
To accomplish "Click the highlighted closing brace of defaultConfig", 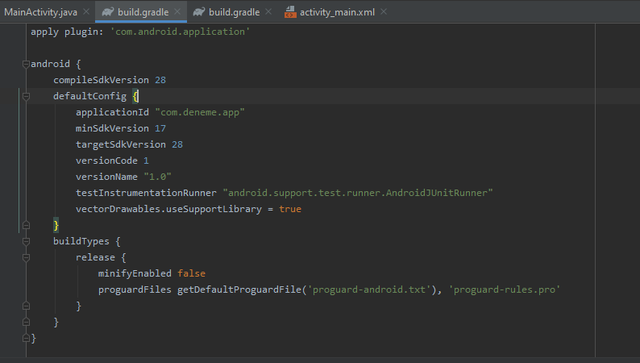I will coord(56,225).
